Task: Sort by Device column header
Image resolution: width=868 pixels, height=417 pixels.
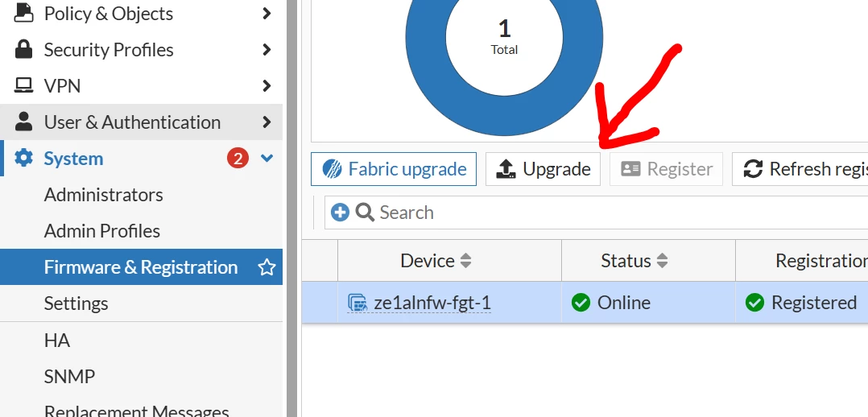Action: 449,260
